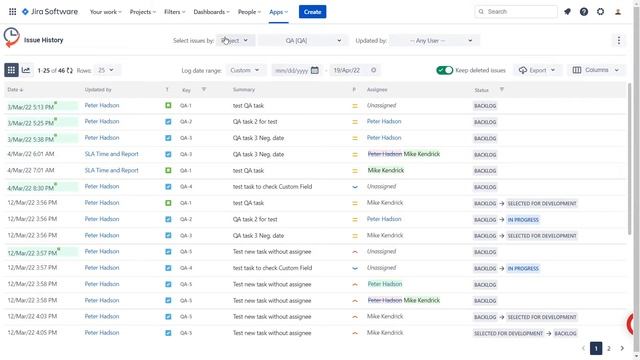Select page 1 in pagination

tap(596, 348)
